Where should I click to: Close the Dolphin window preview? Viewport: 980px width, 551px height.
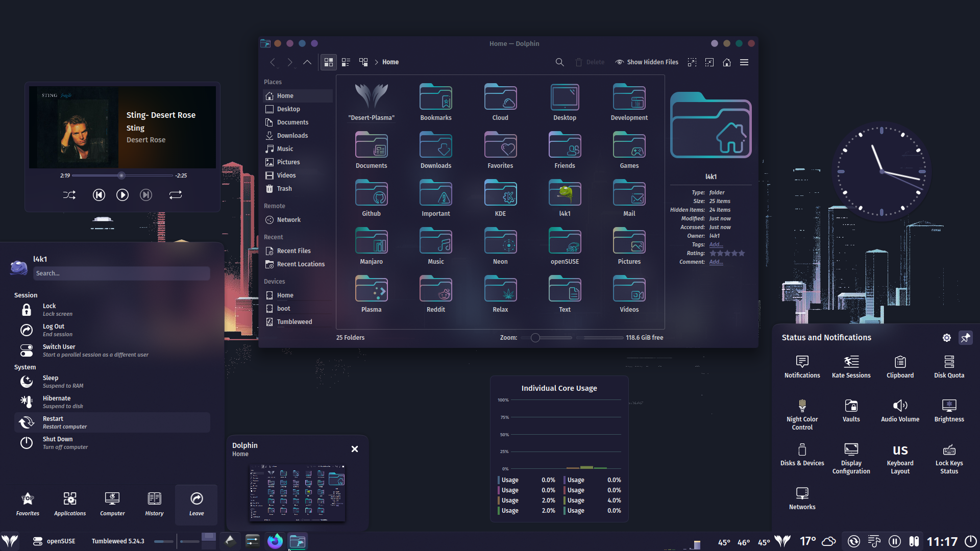coord(355,449)
